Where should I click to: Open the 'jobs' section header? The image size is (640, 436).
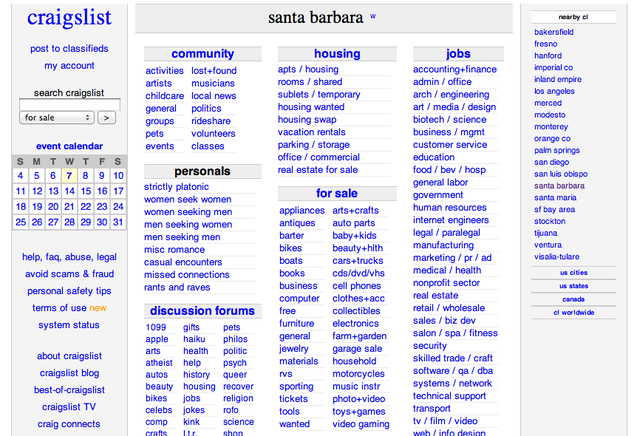[x=458, y=54]
